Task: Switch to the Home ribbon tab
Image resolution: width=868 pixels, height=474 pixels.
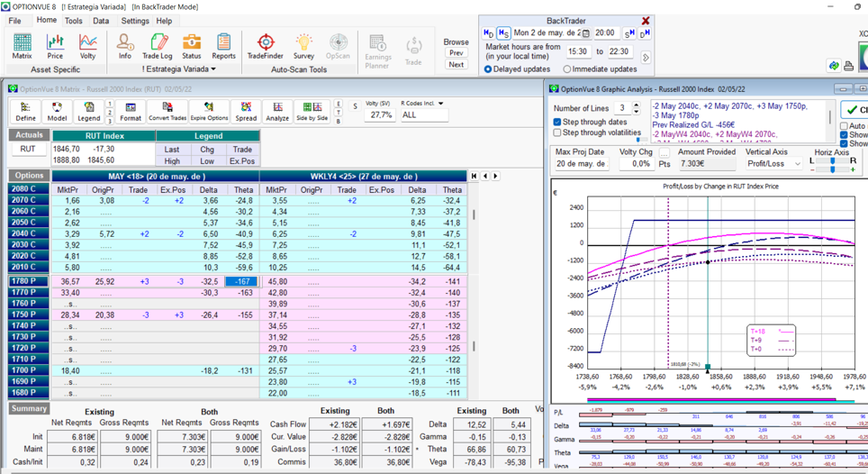Action: click(x=47, y=20)
